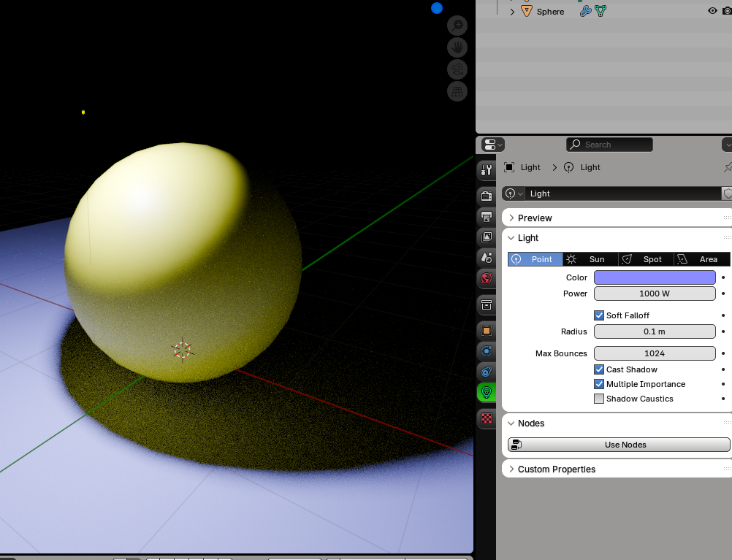The height and width of the screenshot is (560, 732).
Task: Toggle camera view with the camera gizmo
Action: pyautogui.click(x=457, y=69)
